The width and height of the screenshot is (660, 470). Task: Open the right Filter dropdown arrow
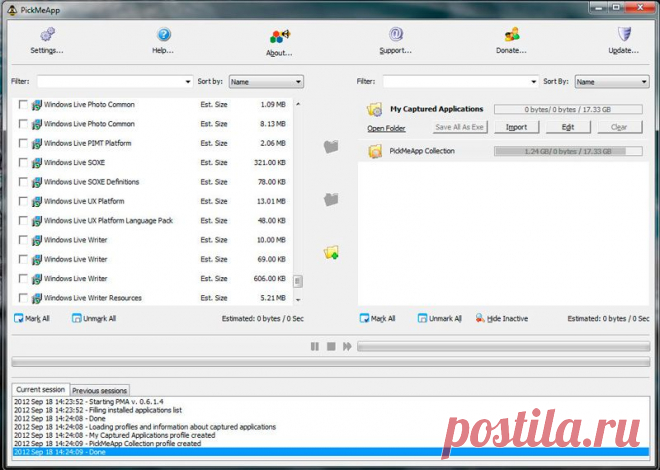[533, 82]
